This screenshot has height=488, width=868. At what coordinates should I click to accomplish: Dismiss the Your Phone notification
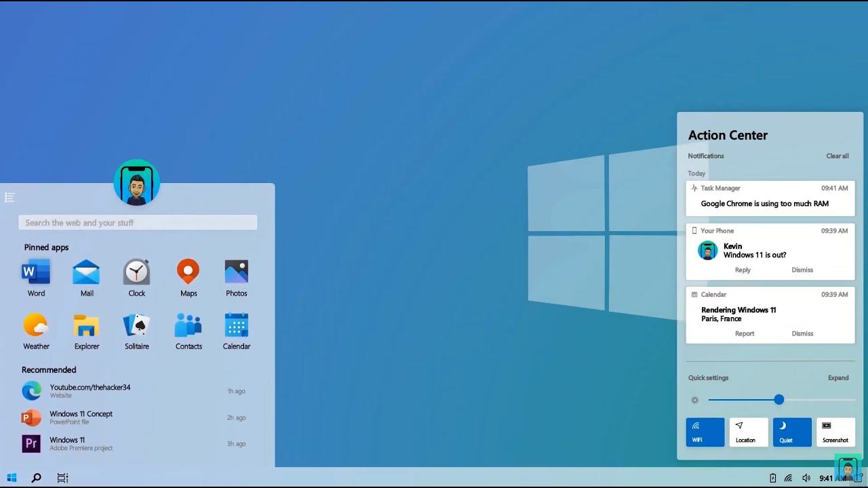[x=802, y=270]
